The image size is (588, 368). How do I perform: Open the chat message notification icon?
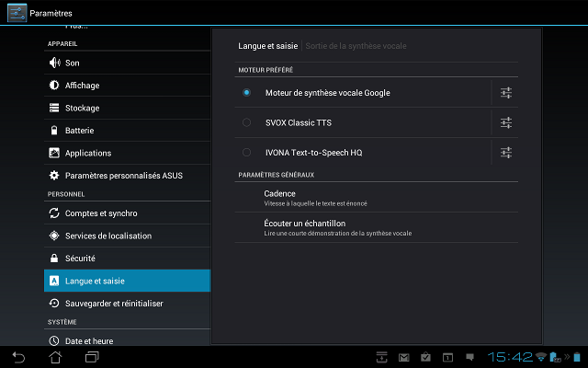469,357
